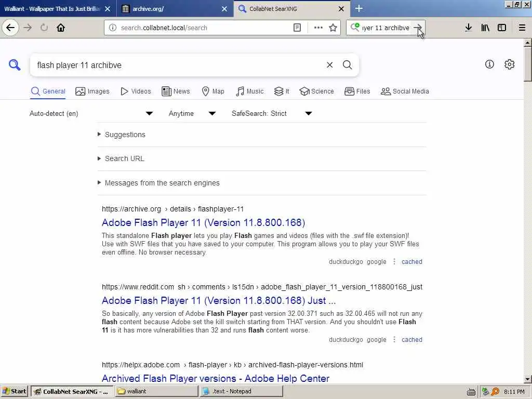Click the SearXNG logo magnifier
Screen dimensions: 532x399
[15, 64]
